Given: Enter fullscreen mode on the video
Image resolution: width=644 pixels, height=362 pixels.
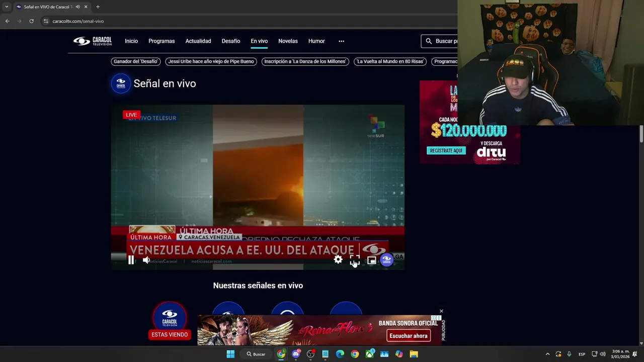Looking at the screenshot, I should (355, 260).
